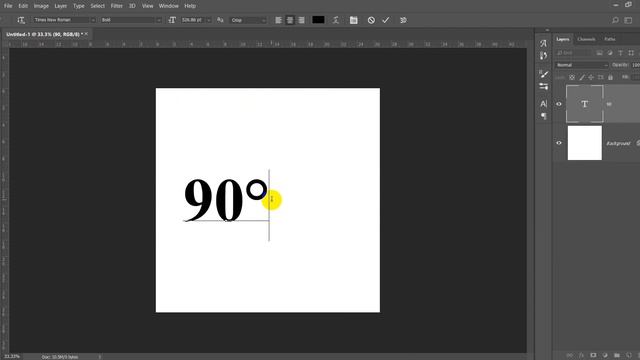Open the search icon at top right
The image size is (640, 360).
pyautogui.click(x=615, y=20)
